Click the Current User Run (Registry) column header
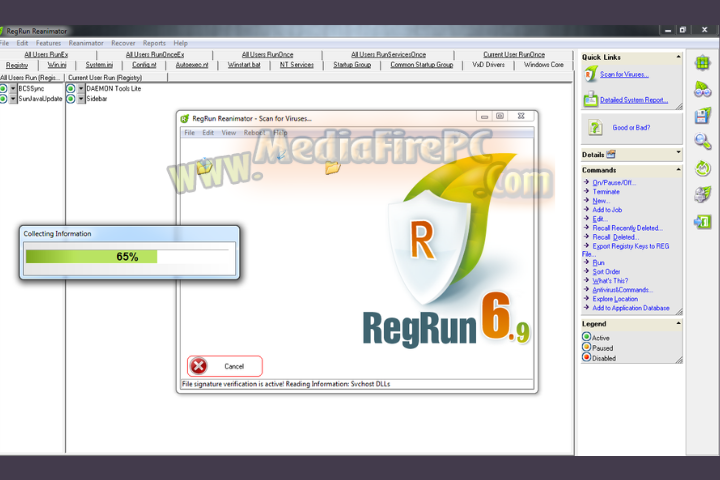 [105, 78]
